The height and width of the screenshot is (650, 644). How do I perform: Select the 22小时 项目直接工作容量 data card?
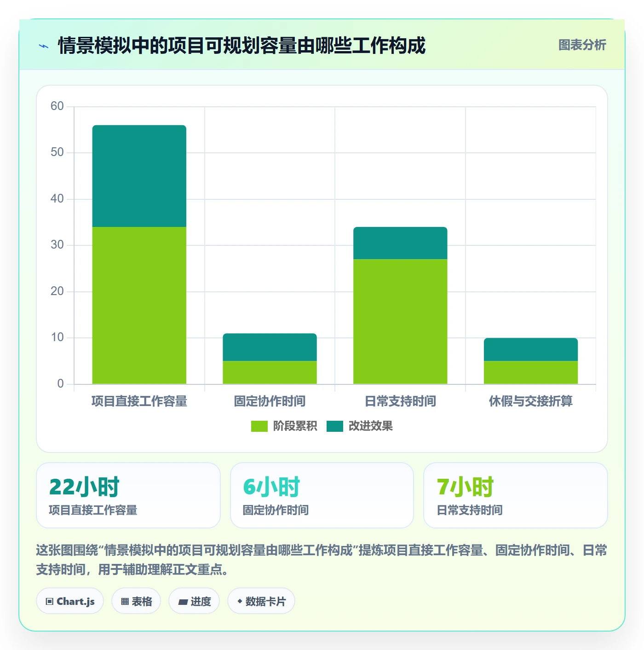tap(128, 495)
